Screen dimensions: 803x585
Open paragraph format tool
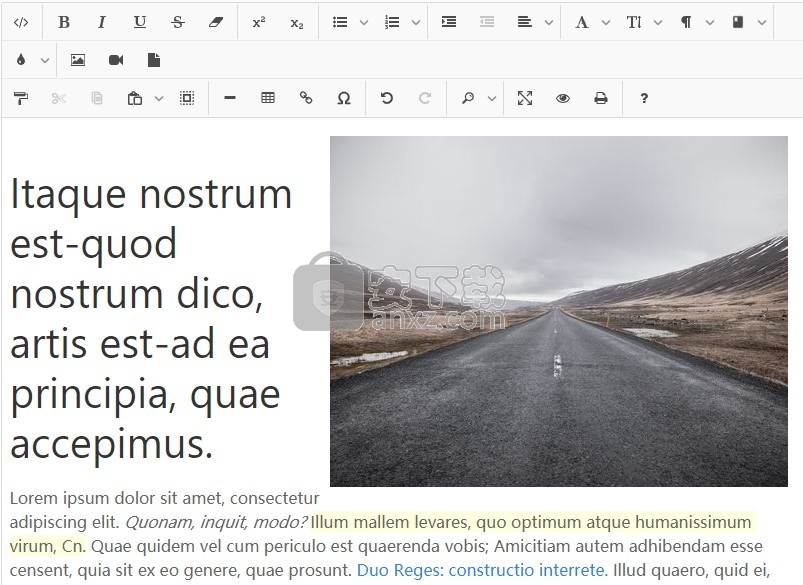click(686, 22)
